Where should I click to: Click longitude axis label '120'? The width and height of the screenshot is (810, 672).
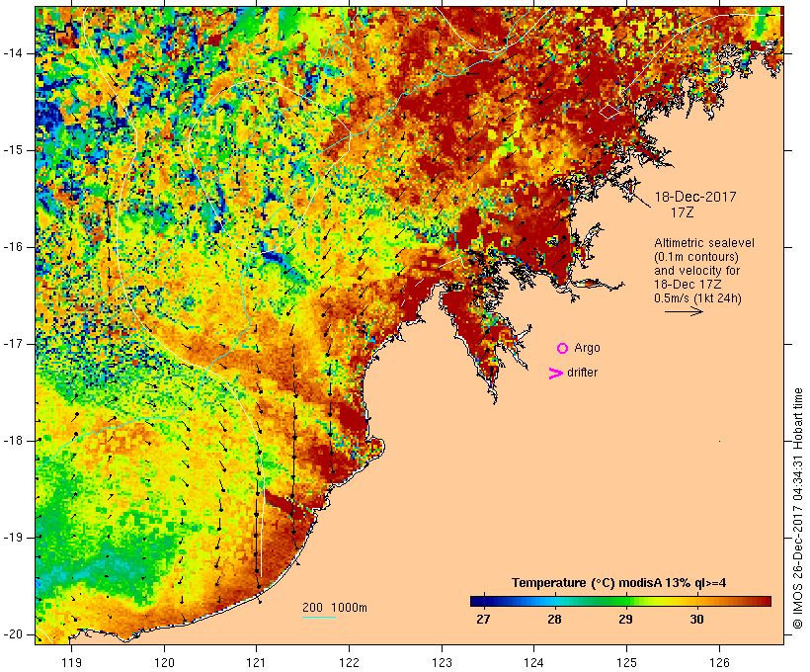click(x=164, y=663)
